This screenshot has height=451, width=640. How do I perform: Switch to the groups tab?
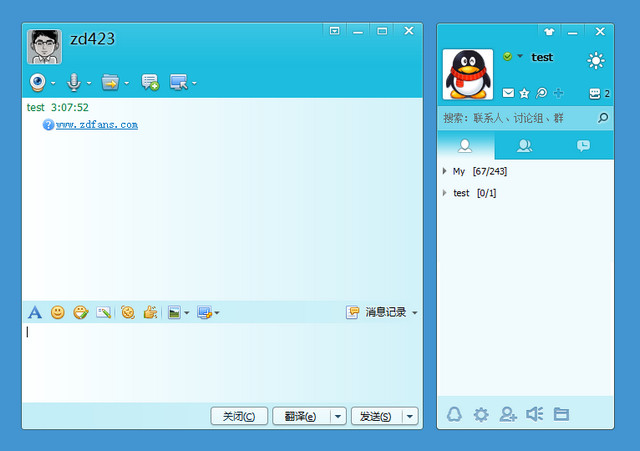(524, 146)
